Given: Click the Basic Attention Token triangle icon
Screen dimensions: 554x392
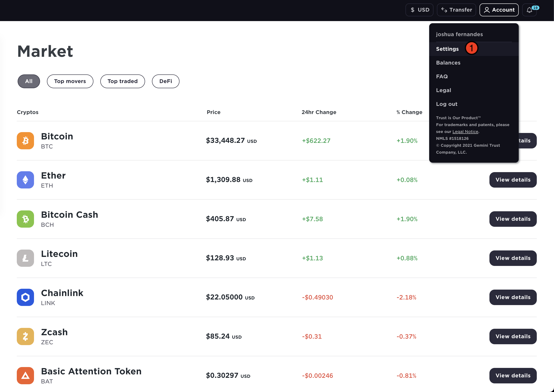Looking at the screenshot, I should pos(25,375).
